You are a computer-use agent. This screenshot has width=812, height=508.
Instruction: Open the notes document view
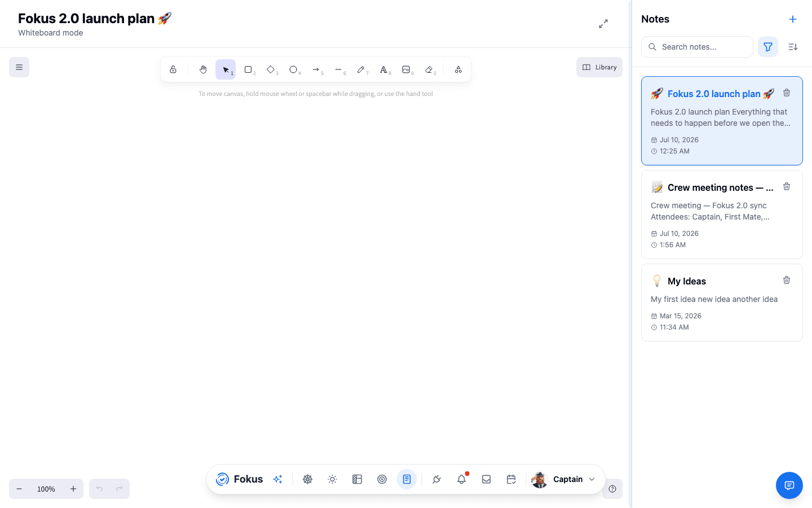coord(407,479)
